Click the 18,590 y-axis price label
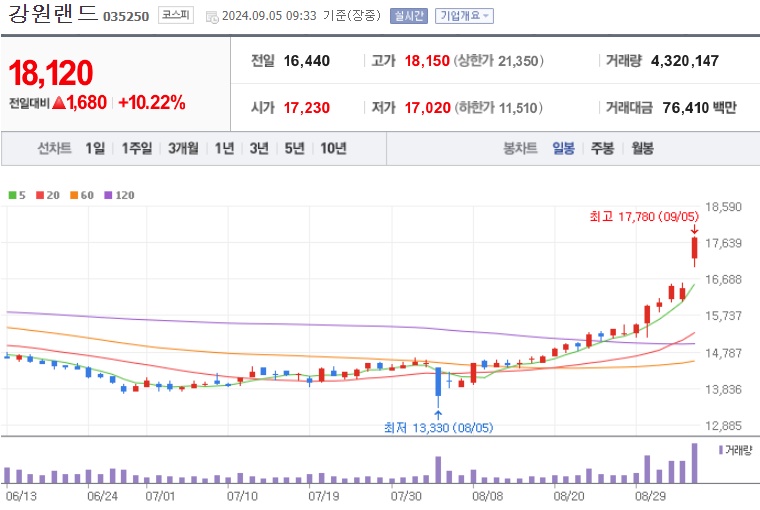Image resolution: width=760 pixels, height=510 pixels. [x=723, y=207]
